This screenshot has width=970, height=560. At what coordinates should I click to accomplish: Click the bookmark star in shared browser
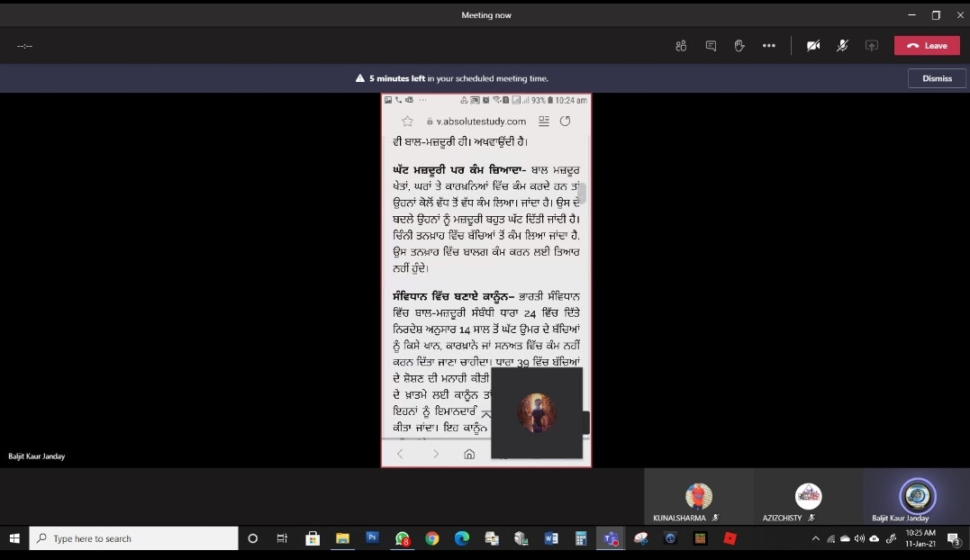coord(407,122)
